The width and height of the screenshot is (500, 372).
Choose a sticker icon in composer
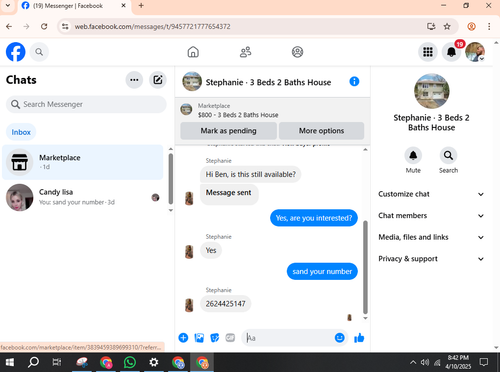click(x=215, y=338)
